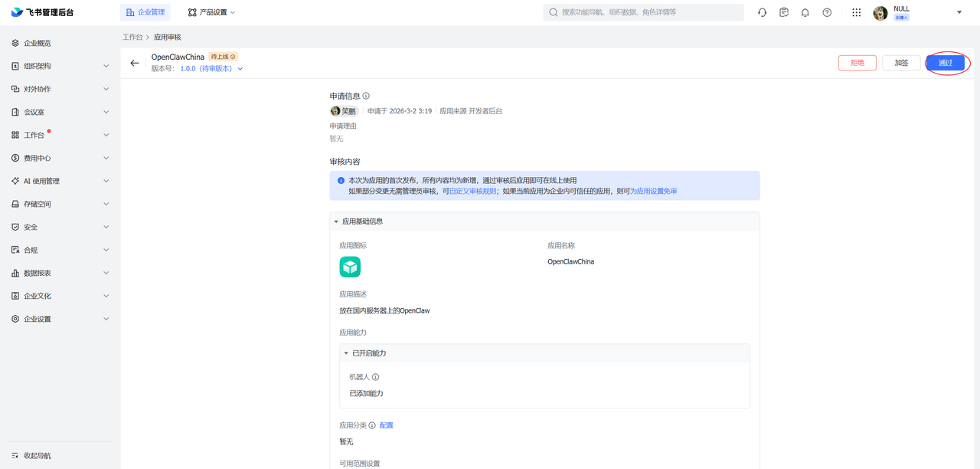This screenshot has width=980, height=469.
Task: Open the 为应用设置免审 link
Action: [x=653, y=192]
